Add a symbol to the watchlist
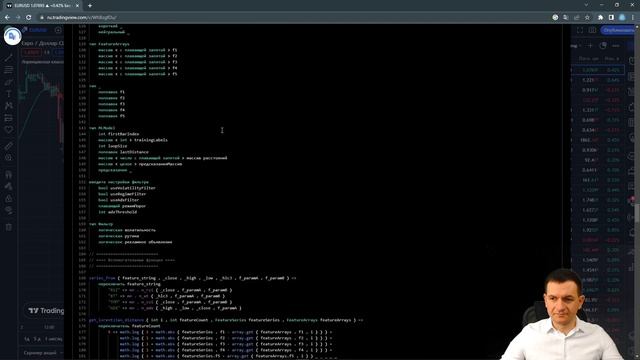 click(x=590, y=46)
